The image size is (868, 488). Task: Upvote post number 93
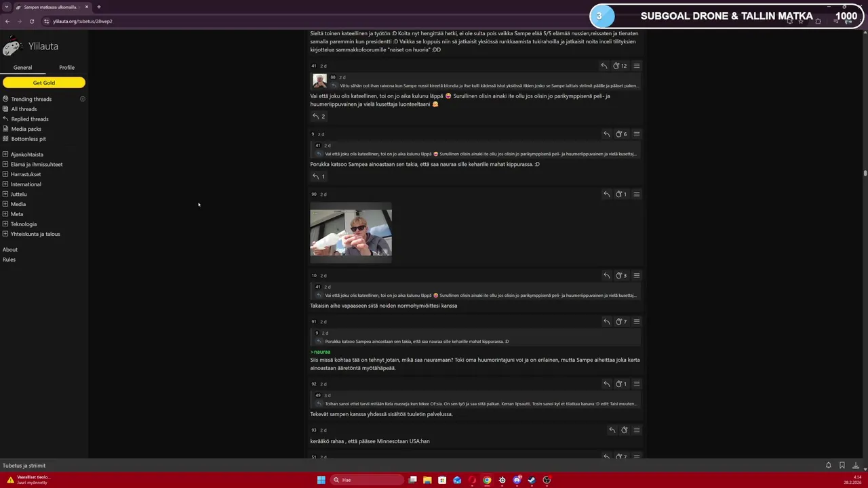pyautogui.click(x=624, y=430)
